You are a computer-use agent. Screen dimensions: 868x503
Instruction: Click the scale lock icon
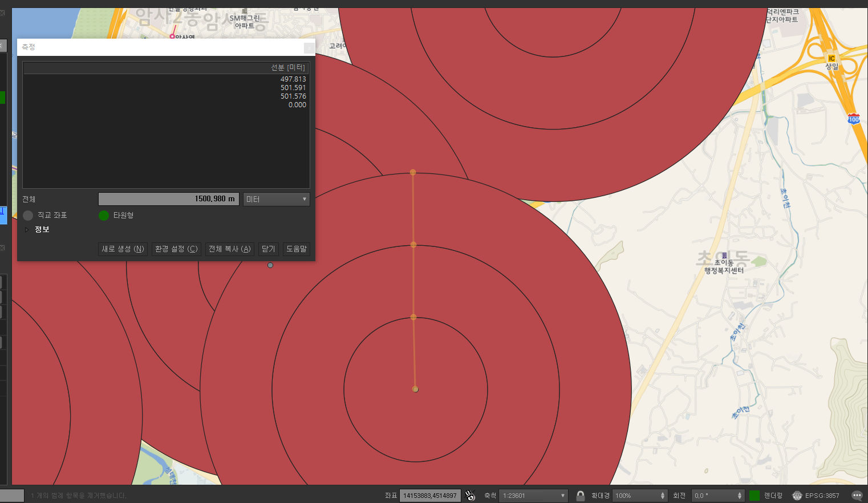pos(580,496)
